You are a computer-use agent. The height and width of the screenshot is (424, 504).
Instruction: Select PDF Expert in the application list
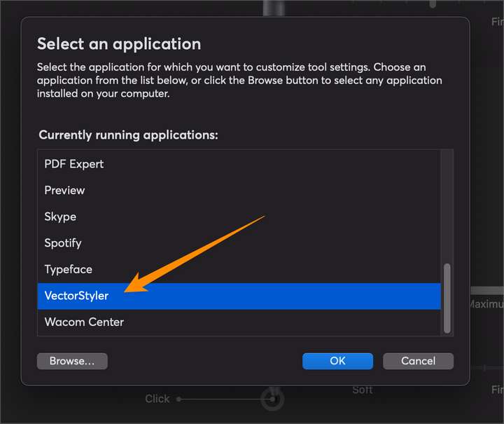tap(239, 164)
